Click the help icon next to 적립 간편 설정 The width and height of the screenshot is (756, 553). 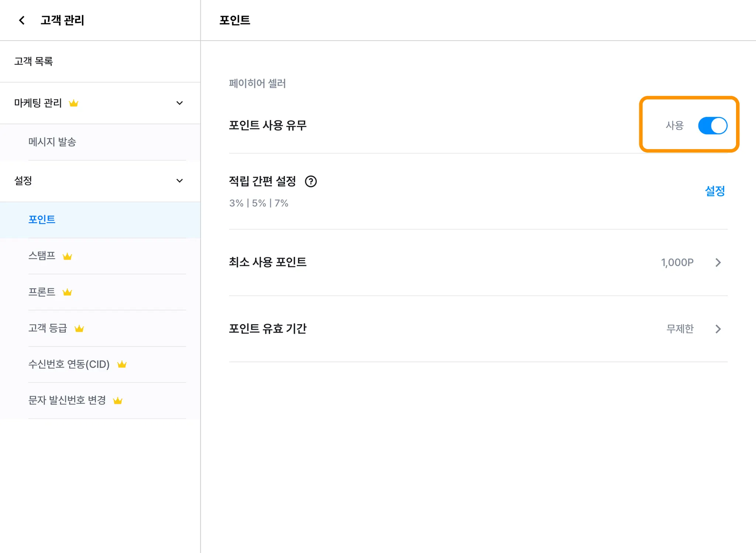(x=311, y=182)
